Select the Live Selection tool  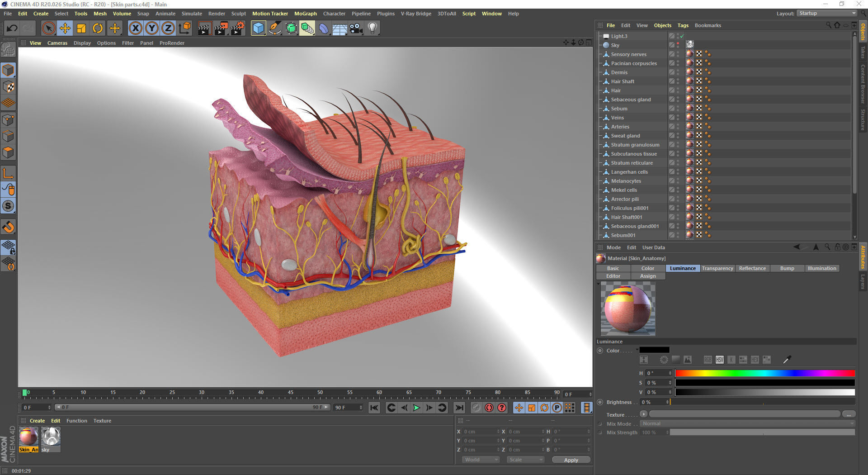48,28
